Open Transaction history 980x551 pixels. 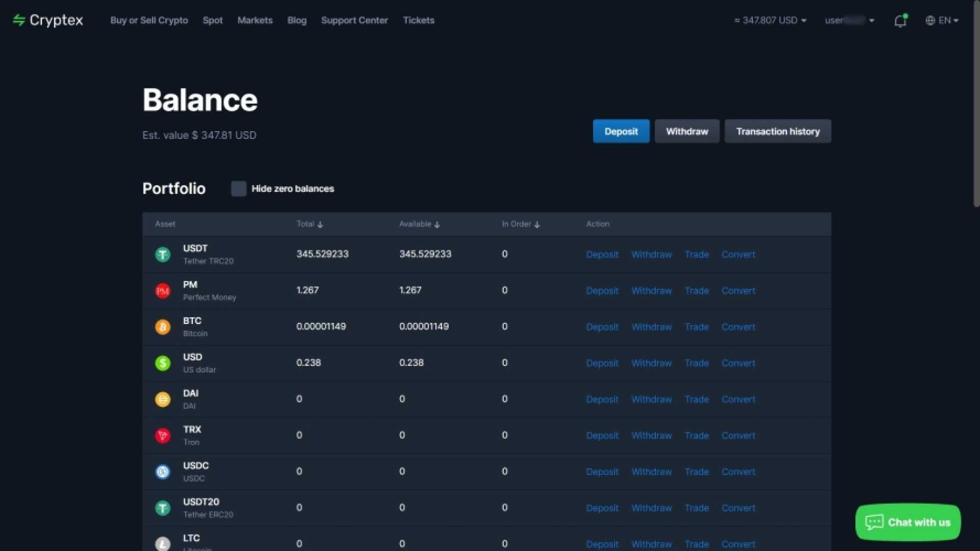pos(778,131)
